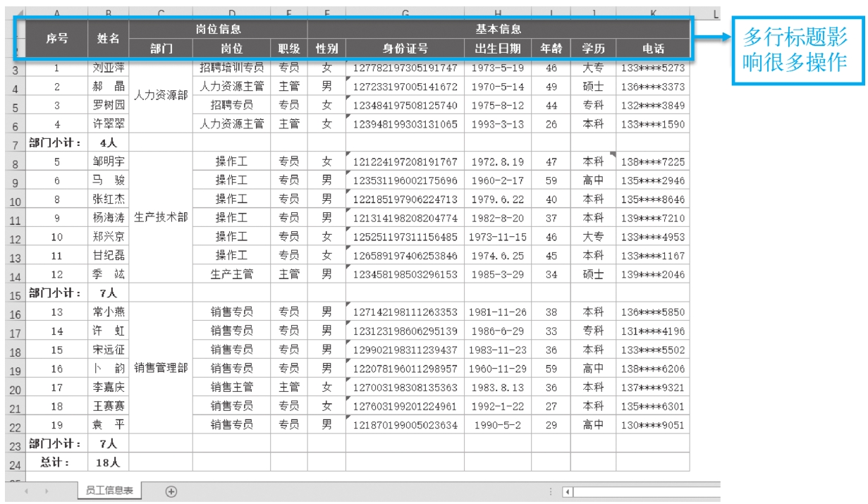This screenshot has width=868, height=504.
Task: Click the horizontal scrollbar left arrow
Action: pyautogui.click(x=567, y=492)
